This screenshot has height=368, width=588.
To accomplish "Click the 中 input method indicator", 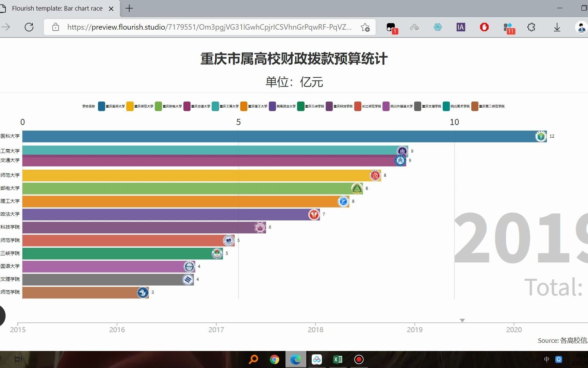I will (546, 359).
